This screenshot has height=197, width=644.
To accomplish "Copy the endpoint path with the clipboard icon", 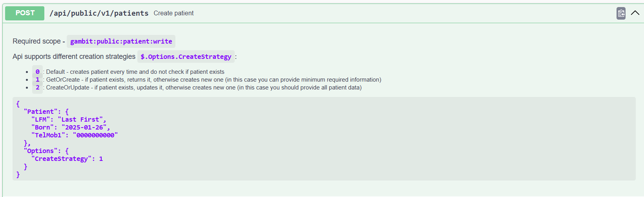I will point(621,13).
